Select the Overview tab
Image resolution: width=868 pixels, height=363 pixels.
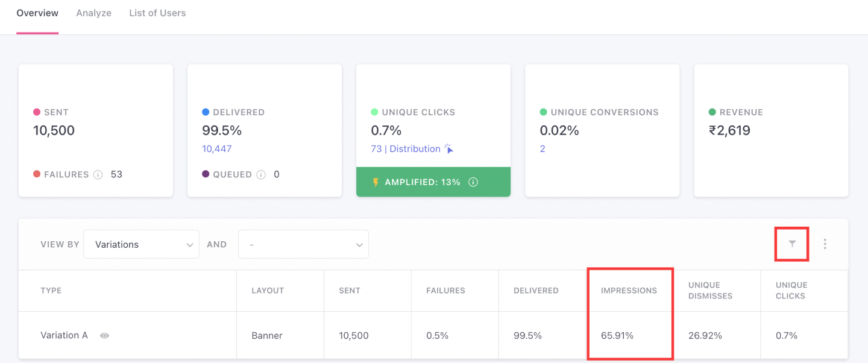click(x=37, y=13)
